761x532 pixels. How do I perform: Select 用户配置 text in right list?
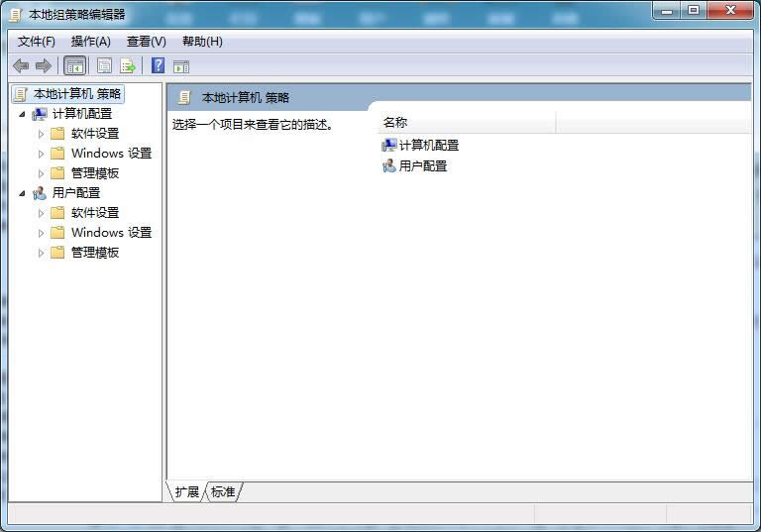pos(423,166)
